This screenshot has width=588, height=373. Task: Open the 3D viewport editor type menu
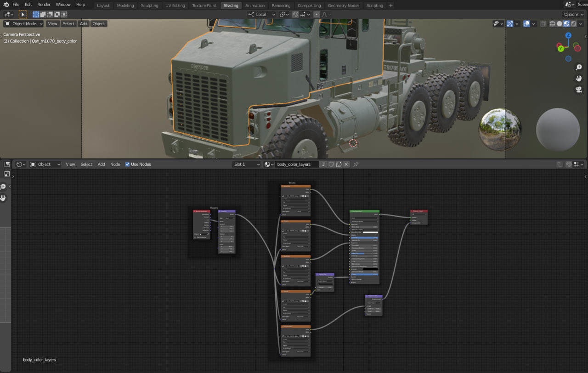pos(8,14)
